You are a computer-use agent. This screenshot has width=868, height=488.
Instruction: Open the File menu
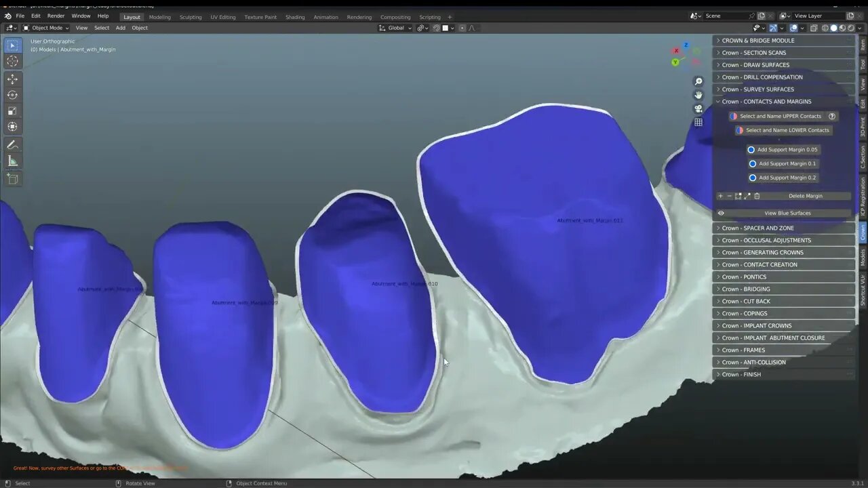[x=20, y=16]
